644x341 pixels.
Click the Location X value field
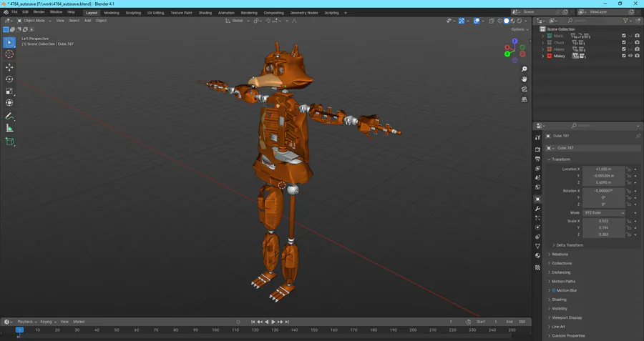click(x=604, y=169)
